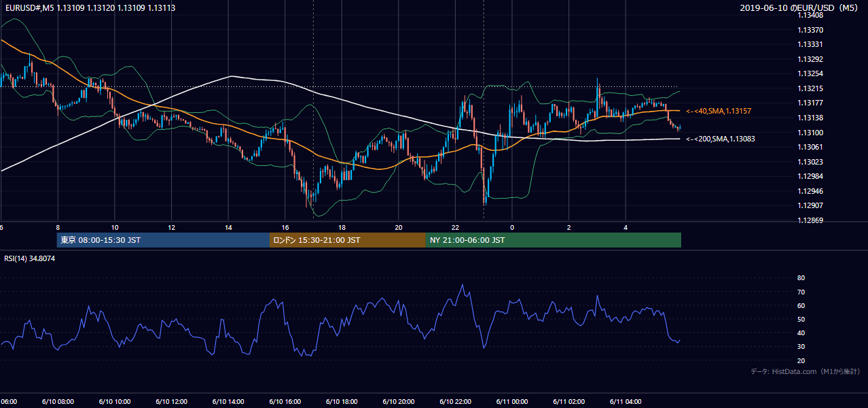
Task: Click the bottom time label 6/10 10:00
Action: (x=114, y=402)
